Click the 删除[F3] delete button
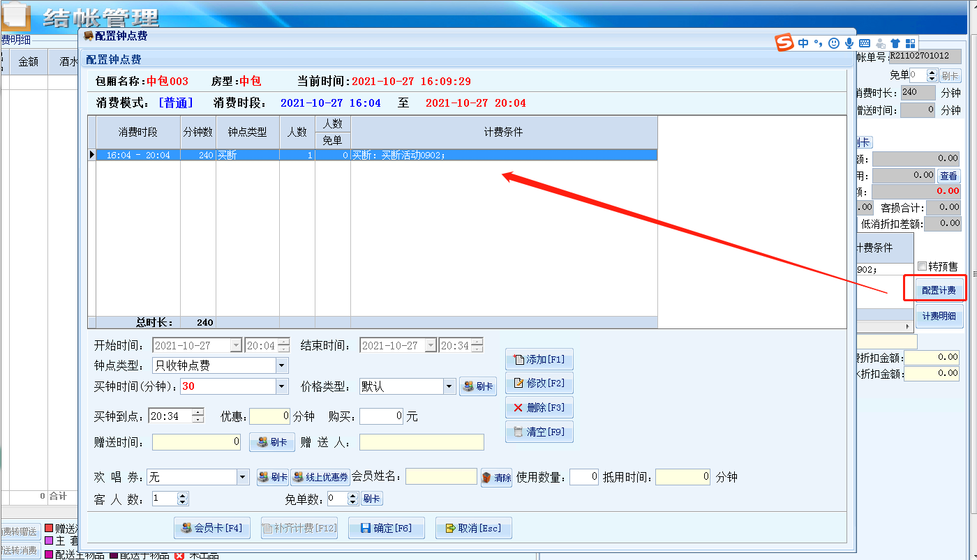Image resolution: width=977 pixels, height=560 pixels. pyautogui.click(x=539, y=408)
